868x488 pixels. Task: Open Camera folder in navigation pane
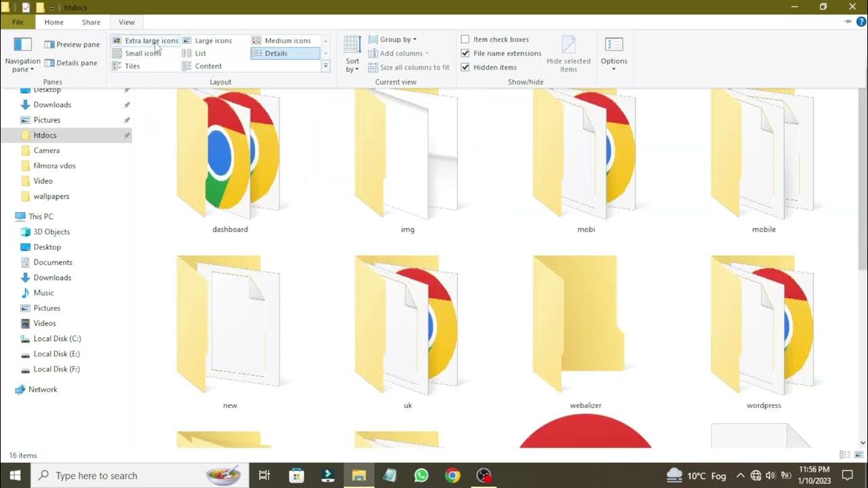pos(46,150)
